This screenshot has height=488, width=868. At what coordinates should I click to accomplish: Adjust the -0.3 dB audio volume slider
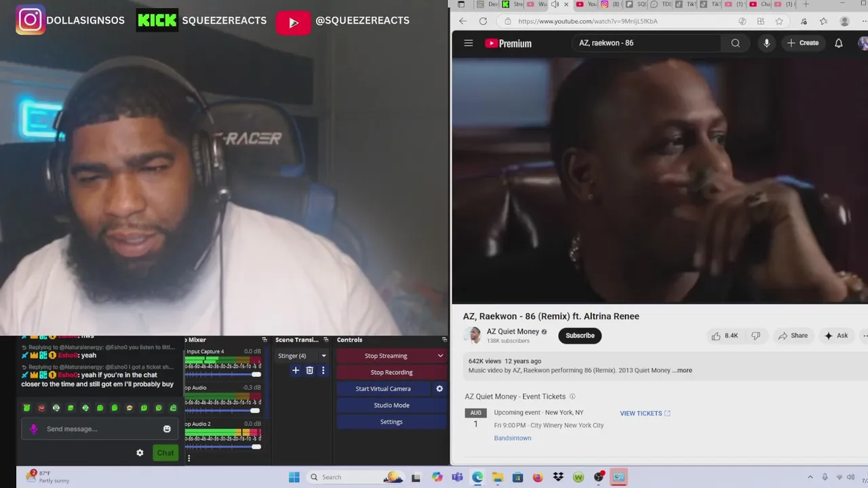pyautogui.click(x=224, y=410)
